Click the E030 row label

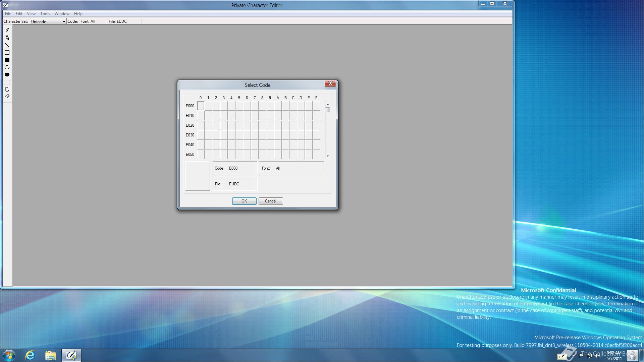pyautogui.click(x=190, y=135)
